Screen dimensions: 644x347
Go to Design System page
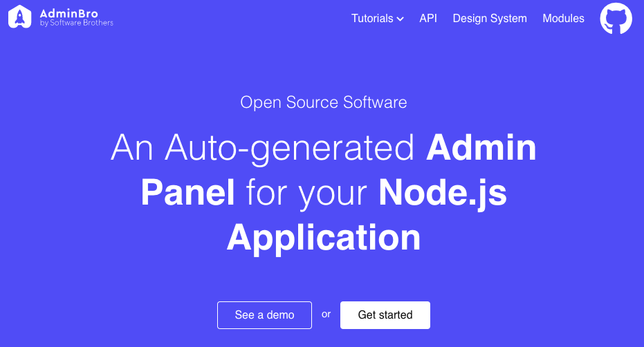[490, 19]
